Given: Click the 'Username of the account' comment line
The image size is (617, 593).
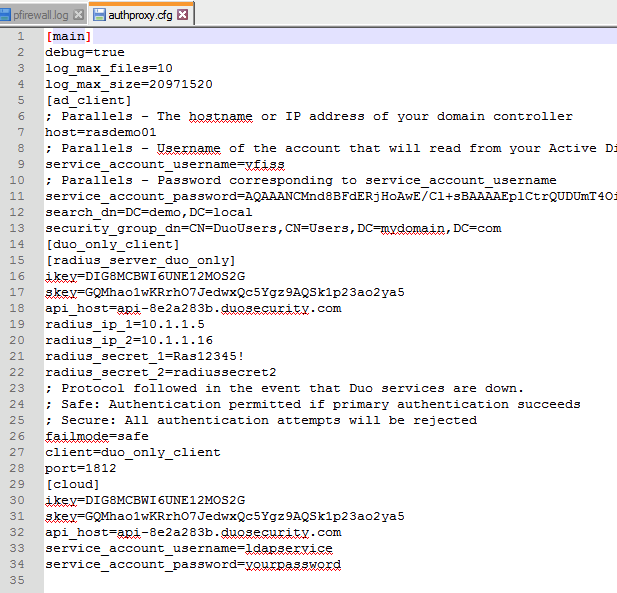Looking at the screenshot, I should [x=331, y=148].
